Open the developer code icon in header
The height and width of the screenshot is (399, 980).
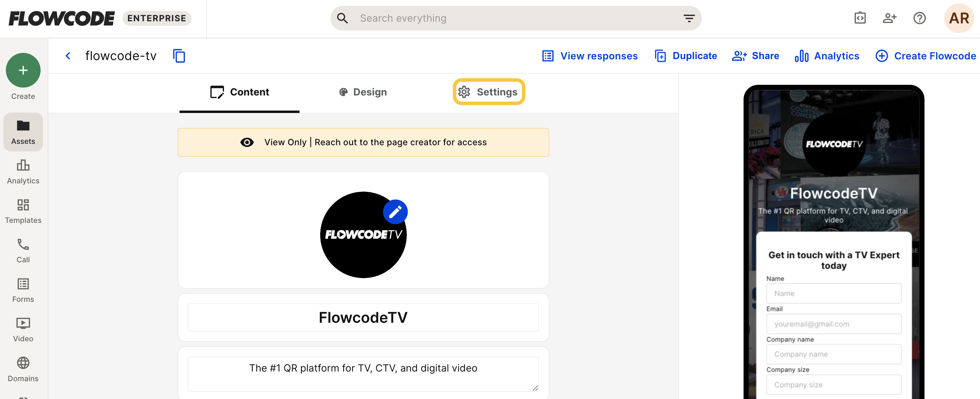[860, 18]
